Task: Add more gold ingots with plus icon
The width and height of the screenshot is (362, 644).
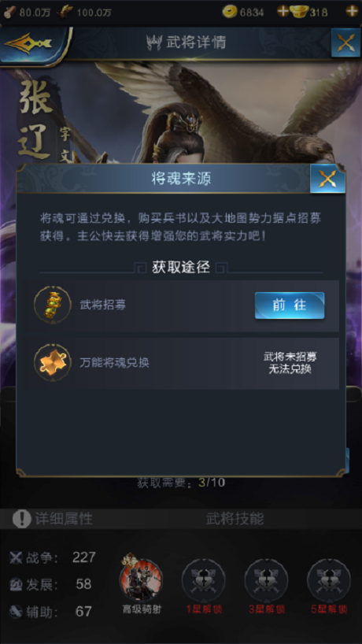Action: click(352, 11)
